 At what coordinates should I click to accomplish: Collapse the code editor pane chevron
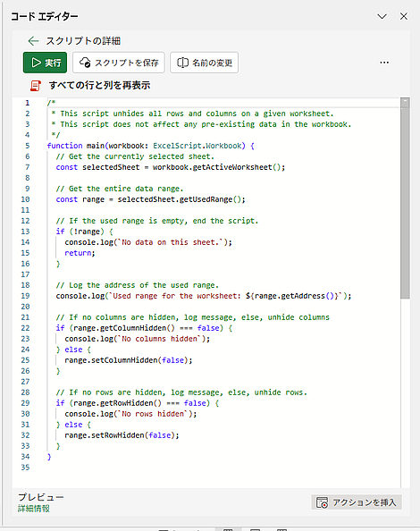(x=382, y=16)
